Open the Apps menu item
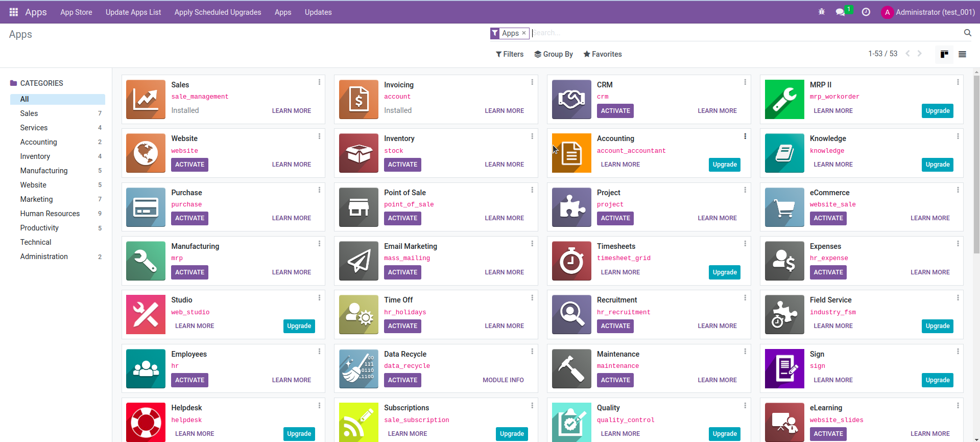The height and width of the screenshot is (442, 980). [283, 12]
